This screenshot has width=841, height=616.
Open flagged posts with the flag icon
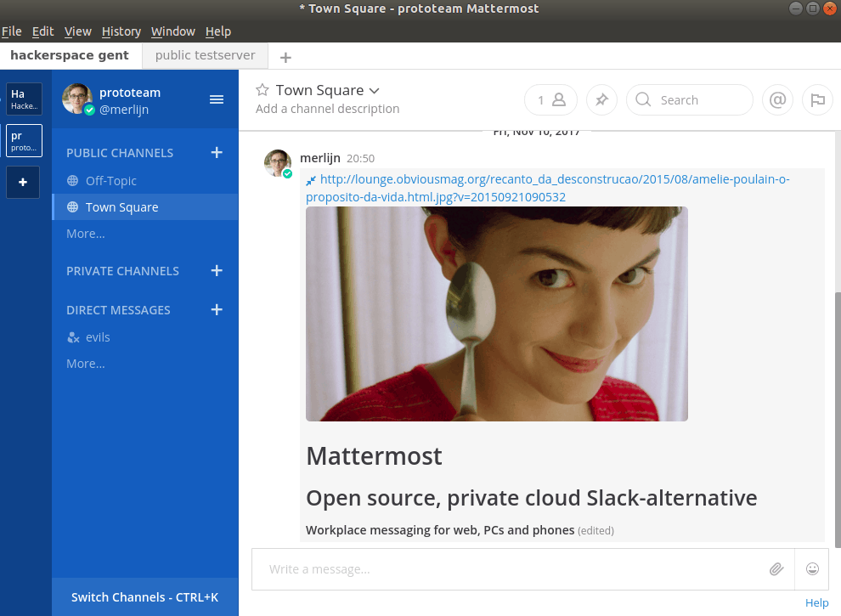coord(817,99)
